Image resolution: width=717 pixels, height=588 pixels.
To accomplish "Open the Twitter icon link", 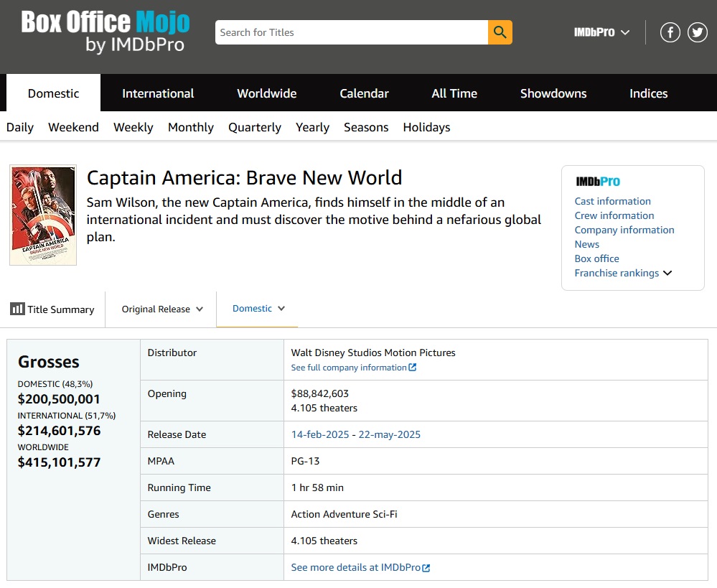I will click(x=698, y=32).
